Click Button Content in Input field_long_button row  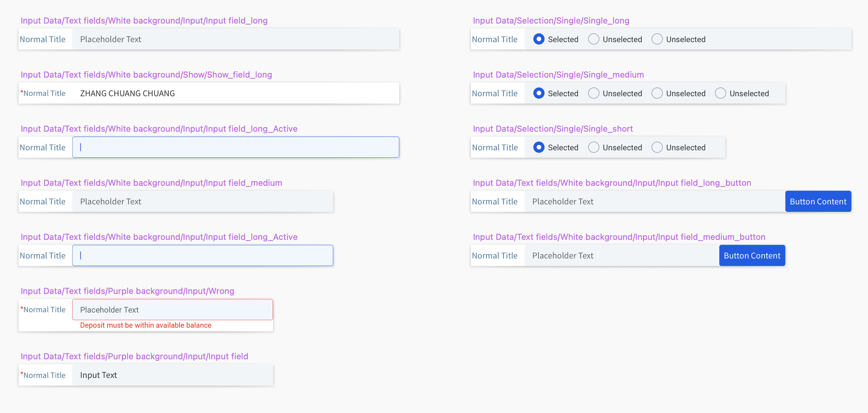tap(818, 201)
